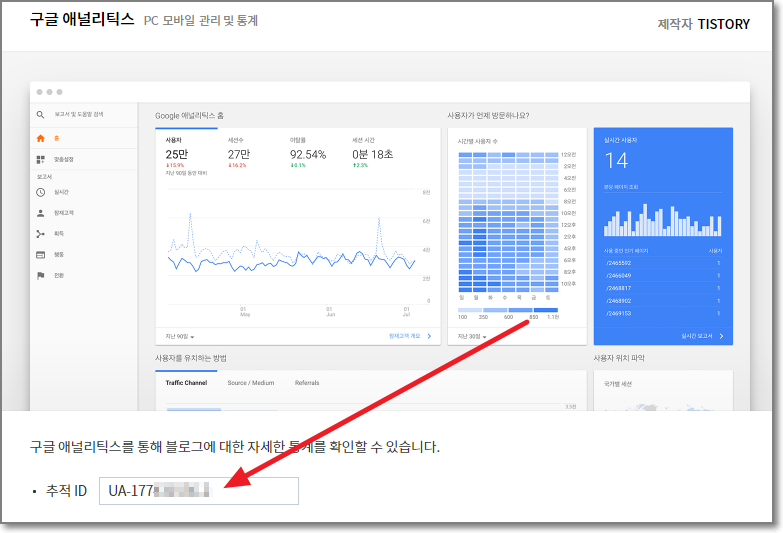
Task: Switch to the Referrals tab
Action: (x=307, y=383)
